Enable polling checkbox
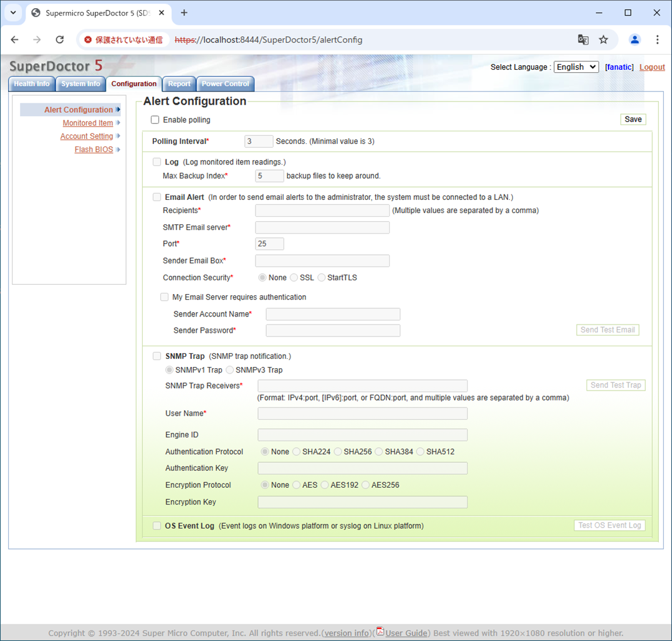672x641 pixels. pyautogui.click(x=155, y=120)
